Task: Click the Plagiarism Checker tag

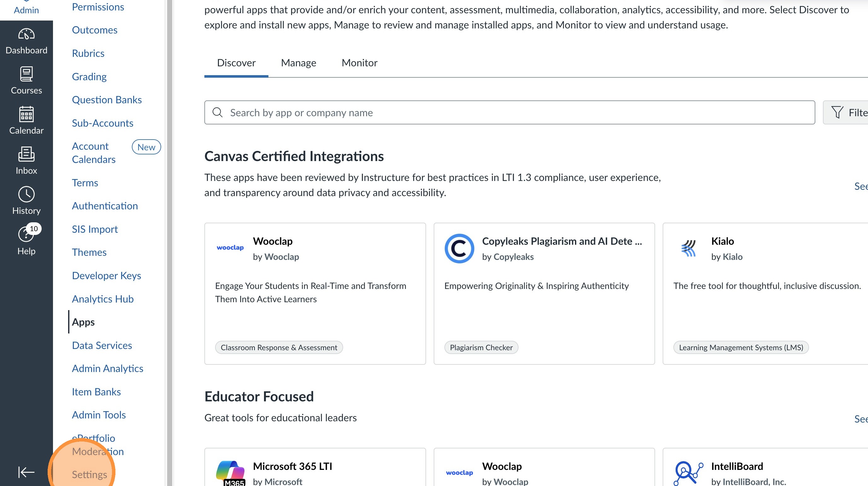Action: tap(481, 347)
